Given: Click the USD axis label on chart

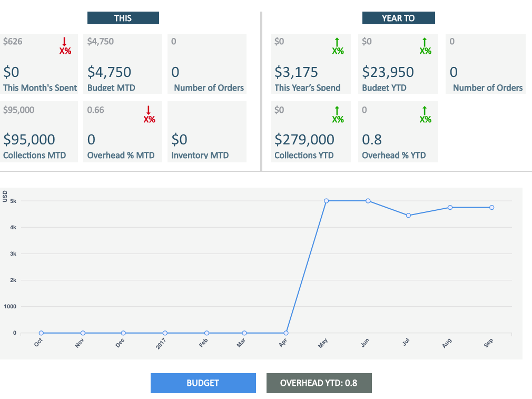Looking at the screenshot, I should coord(5,196).
